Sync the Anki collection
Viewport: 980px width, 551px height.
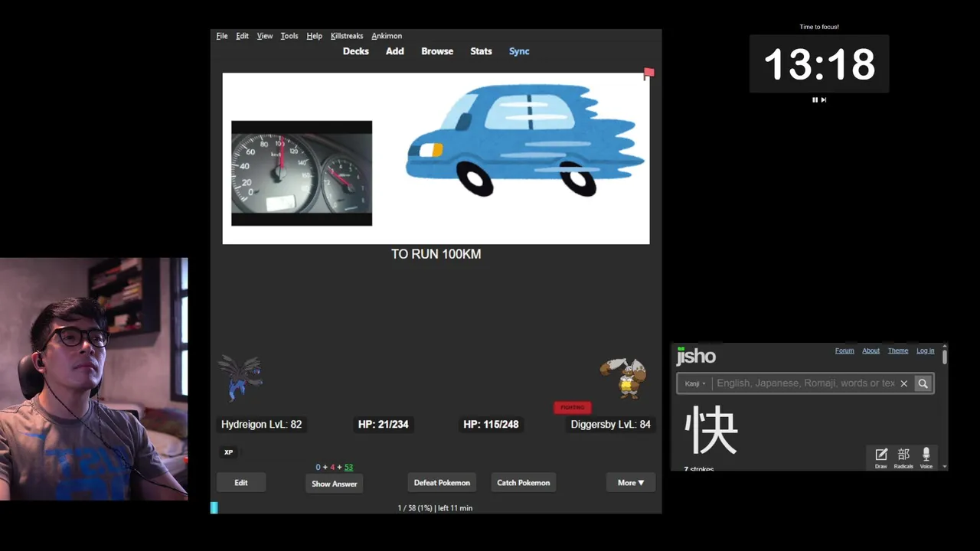click(x=519, y=51)
